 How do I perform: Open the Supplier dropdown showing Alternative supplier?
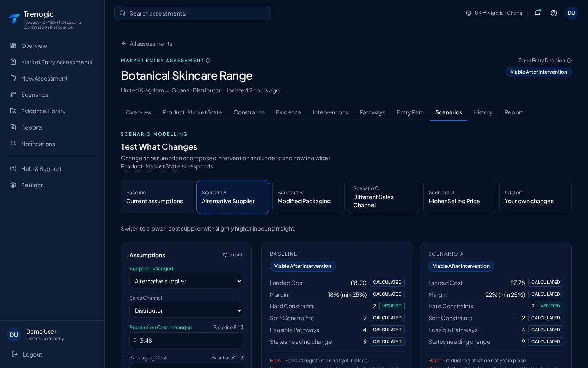186,281
